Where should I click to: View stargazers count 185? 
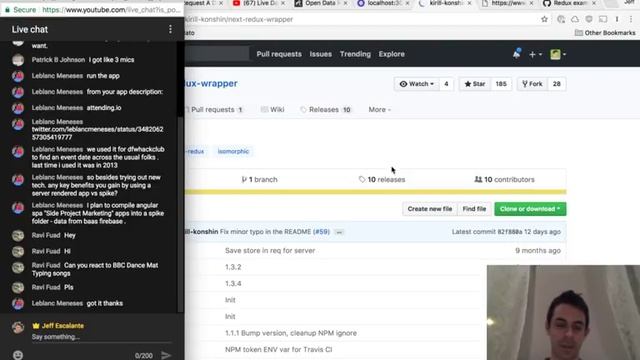click(x=501, y=84)
